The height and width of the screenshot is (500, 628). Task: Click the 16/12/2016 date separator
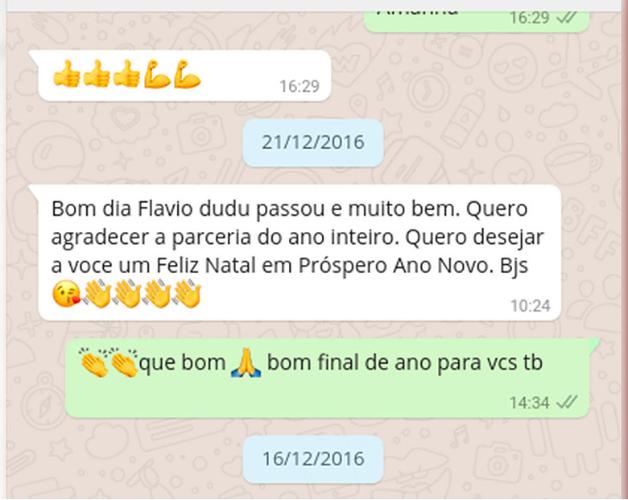(x=313, y=459)
